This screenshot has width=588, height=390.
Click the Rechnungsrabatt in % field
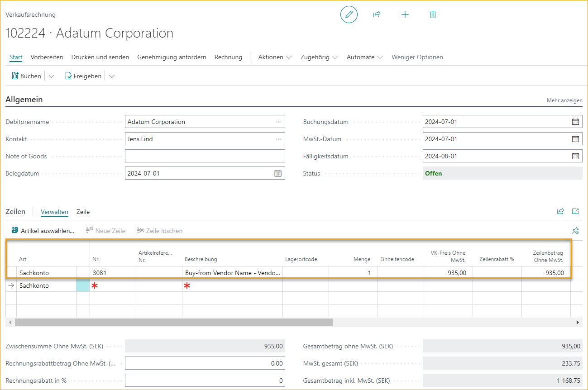[x=205, y=380]
